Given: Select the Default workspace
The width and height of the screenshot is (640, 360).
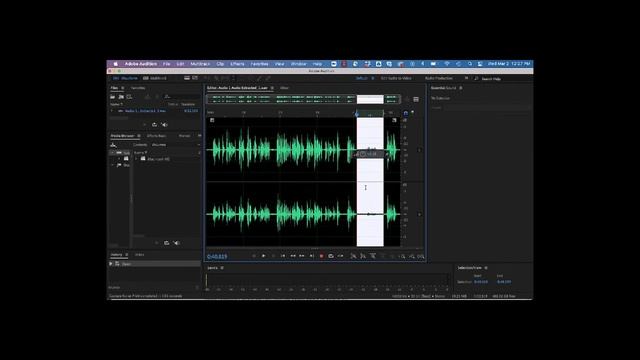Looking at the screenshot, I should (x=362, y=78).
